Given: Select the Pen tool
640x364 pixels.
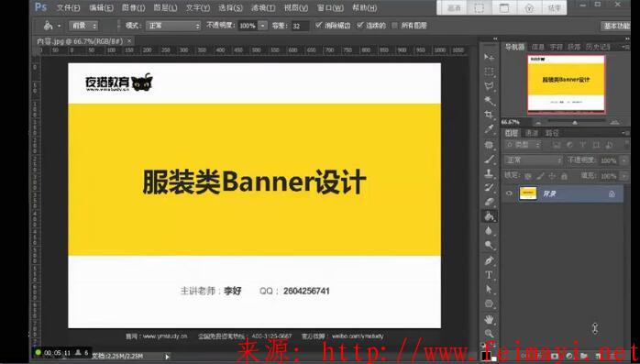Looking at the screenshot, I should (489, 260).
